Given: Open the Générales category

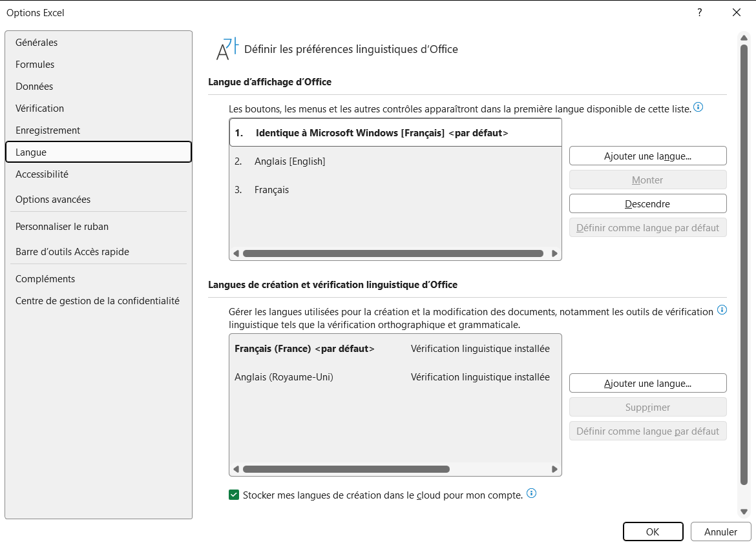Looking at the screenshot, I should (x=98, y=43).
